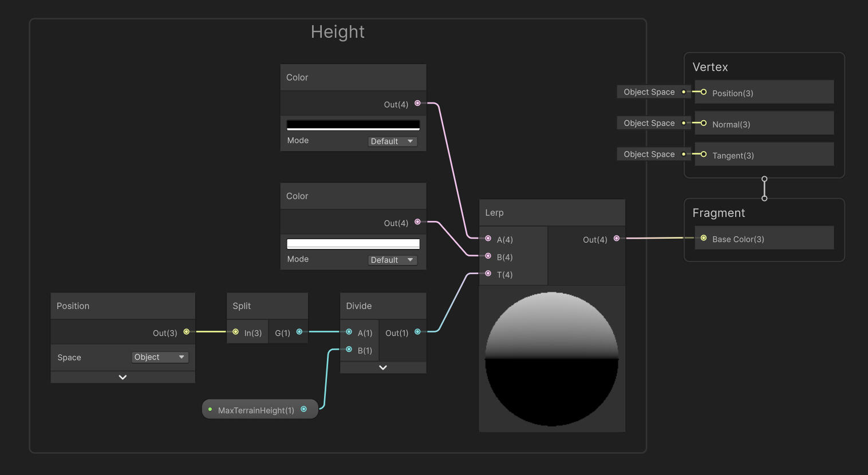Click the Lerp node's A(4) input port
868x475 pixels.
point(488,239)
